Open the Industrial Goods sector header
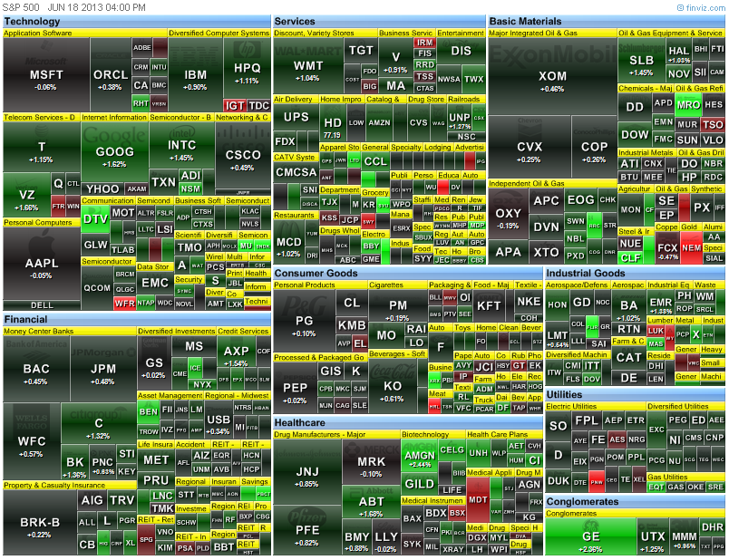This screenshot has height=560, width=729. coord(586,273)
